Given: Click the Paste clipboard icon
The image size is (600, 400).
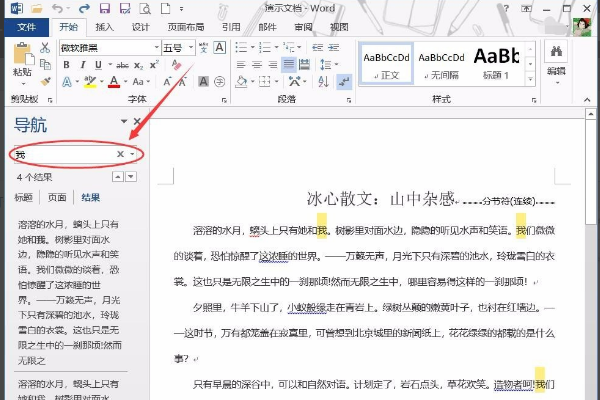Looking at the screenshot, I should 22,54.
